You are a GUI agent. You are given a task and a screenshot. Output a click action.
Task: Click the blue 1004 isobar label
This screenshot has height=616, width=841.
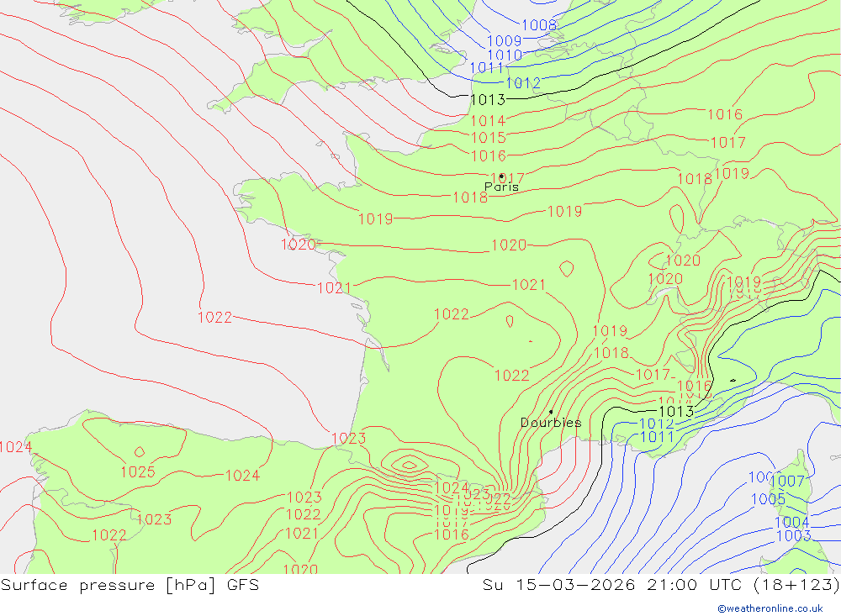point(791,522)
